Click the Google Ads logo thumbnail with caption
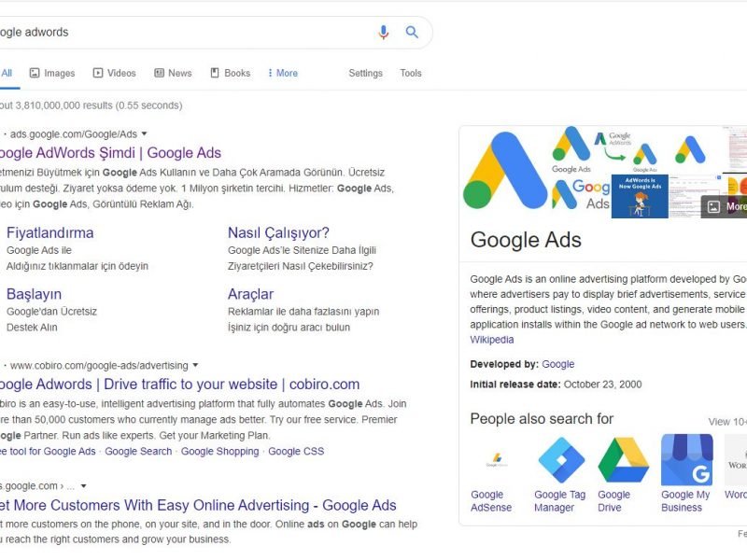This screenshot has height=560, width=747. point(571,150)
